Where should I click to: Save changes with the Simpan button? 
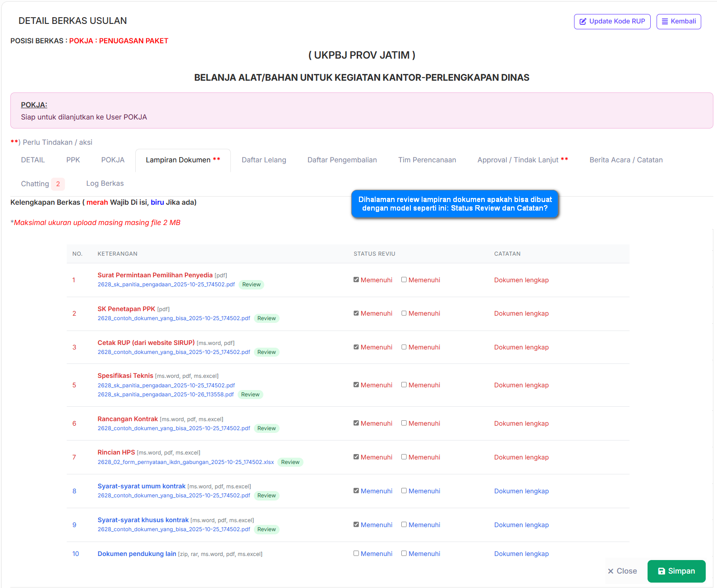point(676,571)
